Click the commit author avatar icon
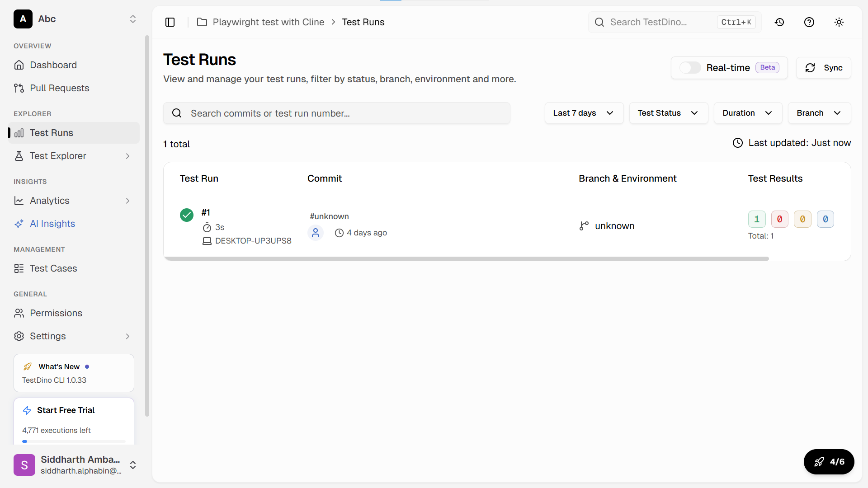 [316, 233]
